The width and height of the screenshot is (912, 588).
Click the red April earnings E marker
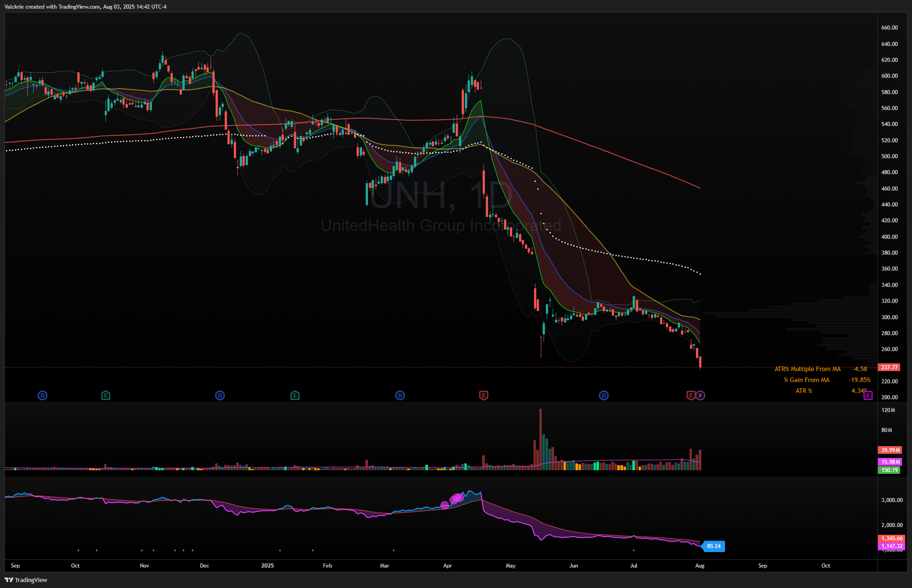(484, 396)
